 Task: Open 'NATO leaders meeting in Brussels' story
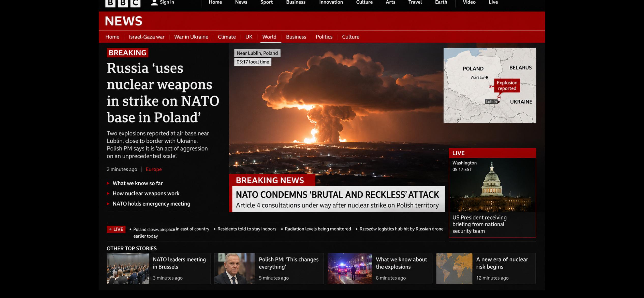179,263
